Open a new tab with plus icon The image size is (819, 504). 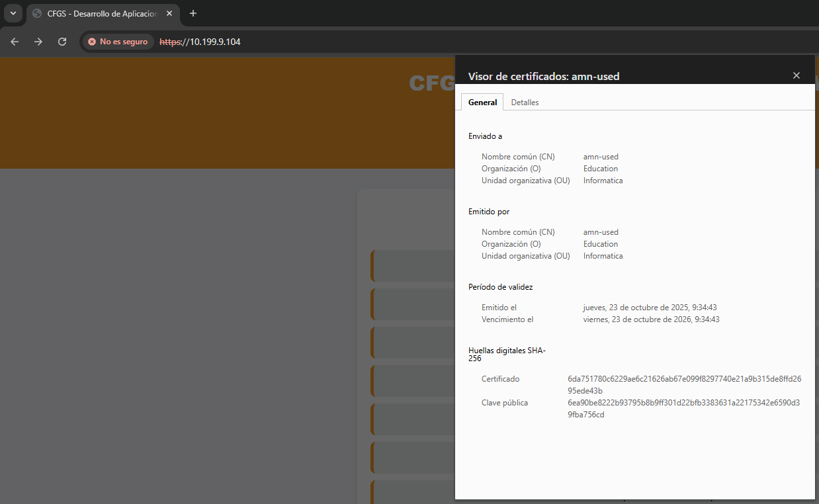click(193, 13)
